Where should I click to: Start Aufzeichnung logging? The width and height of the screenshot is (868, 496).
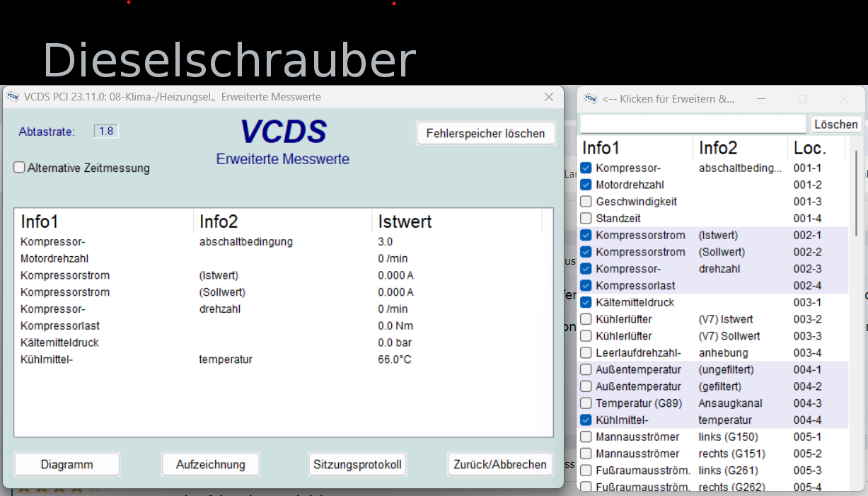coord(211,464)
